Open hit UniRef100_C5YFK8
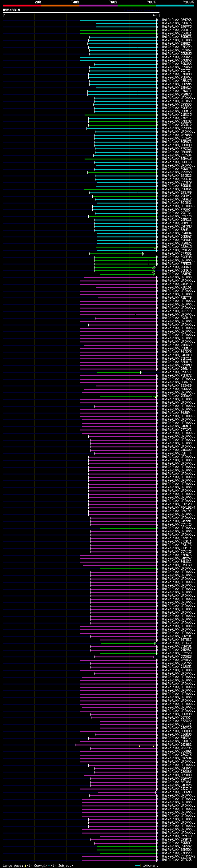This screenshot has width=197, height=868. [177, 836]
